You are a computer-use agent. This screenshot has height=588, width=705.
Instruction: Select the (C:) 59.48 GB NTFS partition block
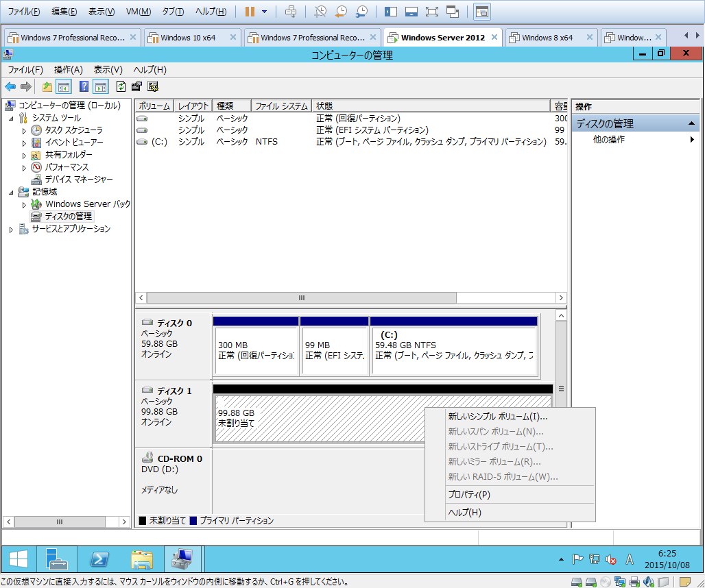454,346
